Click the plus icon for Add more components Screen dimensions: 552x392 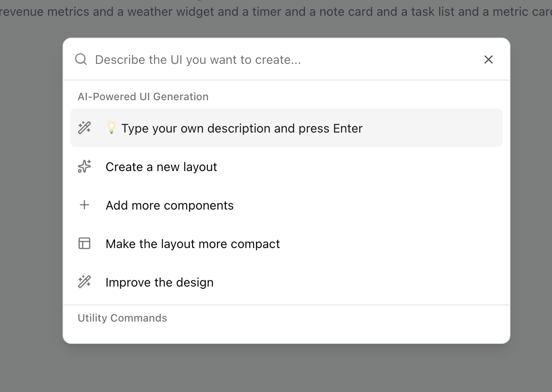(84, 205)
